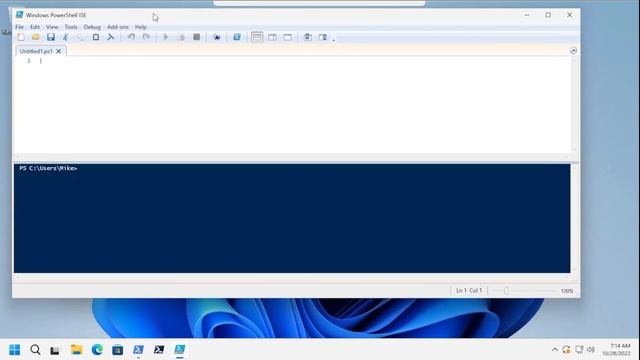The height and width of the screenshot is (360, 640).
Task: Close the Untitled1.ps1 tab
Action: click(x=59, y=51)
